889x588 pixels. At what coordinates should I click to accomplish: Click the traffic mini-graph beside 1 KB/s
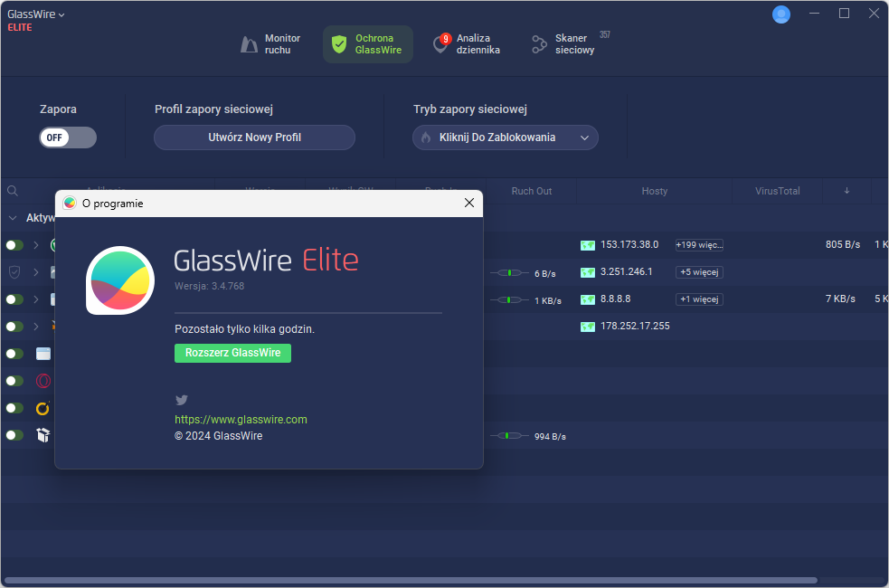click(x=509, y=300)
